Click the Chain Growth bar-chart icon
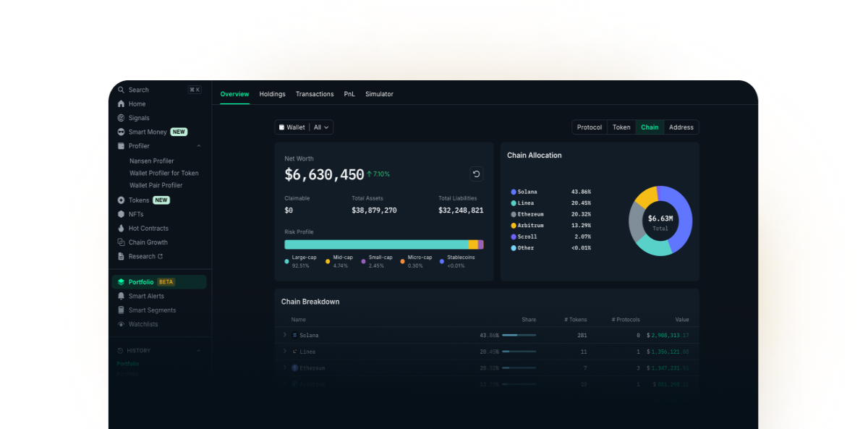Viewport: 868px width, 429px height. coord(121,242)
